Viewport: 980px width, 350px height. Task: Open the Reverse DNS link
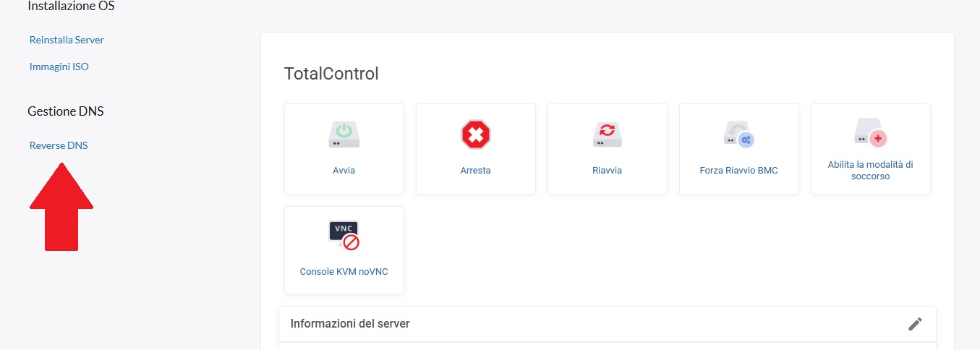(x=59, y=145)
